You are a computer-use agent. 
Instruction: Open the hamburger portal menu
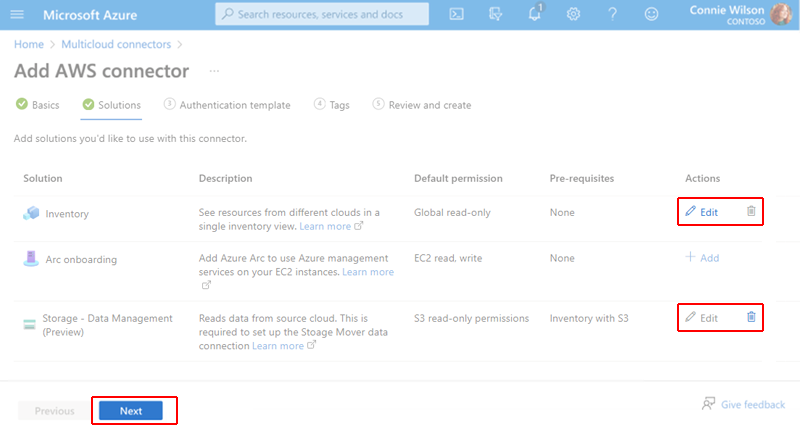click(x=17, y=14)
